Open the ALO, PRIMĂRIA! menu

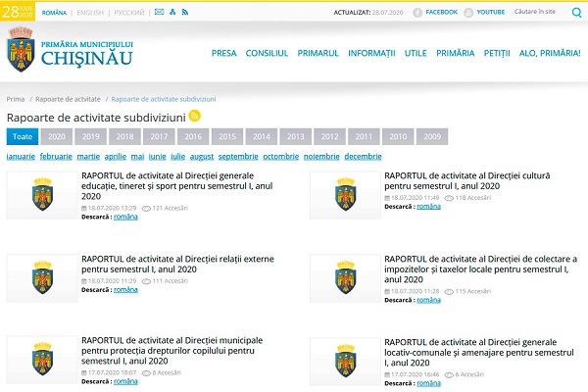(x=550, y=53)
